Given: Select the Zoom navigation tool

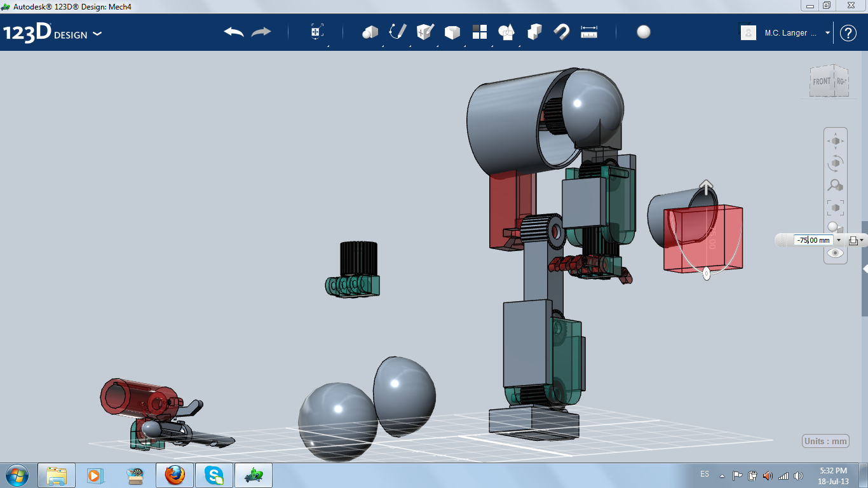Looking at the screenshot, I should click(836, 186).
